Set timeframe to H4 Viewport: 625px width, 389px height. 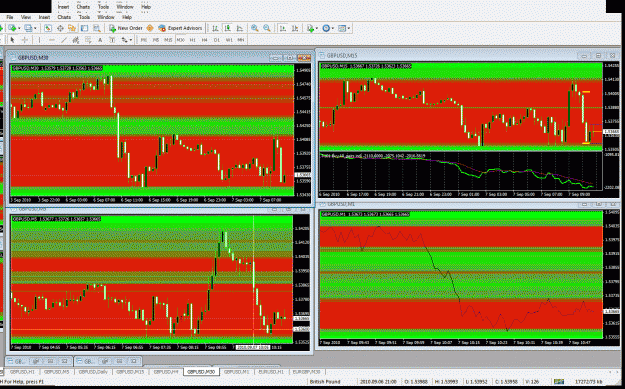click(x=204, y=40)
